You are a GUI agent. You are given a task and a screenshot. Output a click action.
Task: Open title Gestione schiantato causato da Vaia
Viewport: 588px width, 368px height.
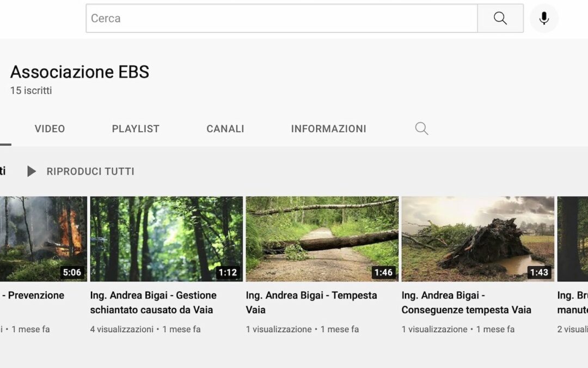[154, 302]
